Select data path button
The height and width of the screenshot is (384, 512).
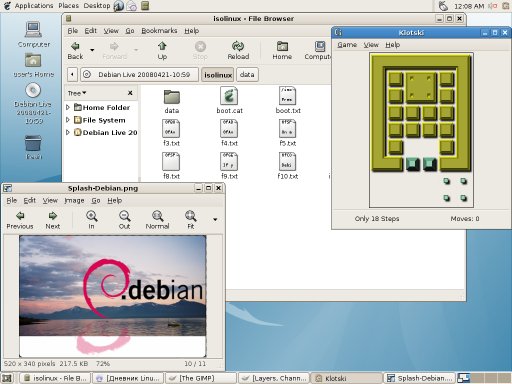(x=247, y=75)
